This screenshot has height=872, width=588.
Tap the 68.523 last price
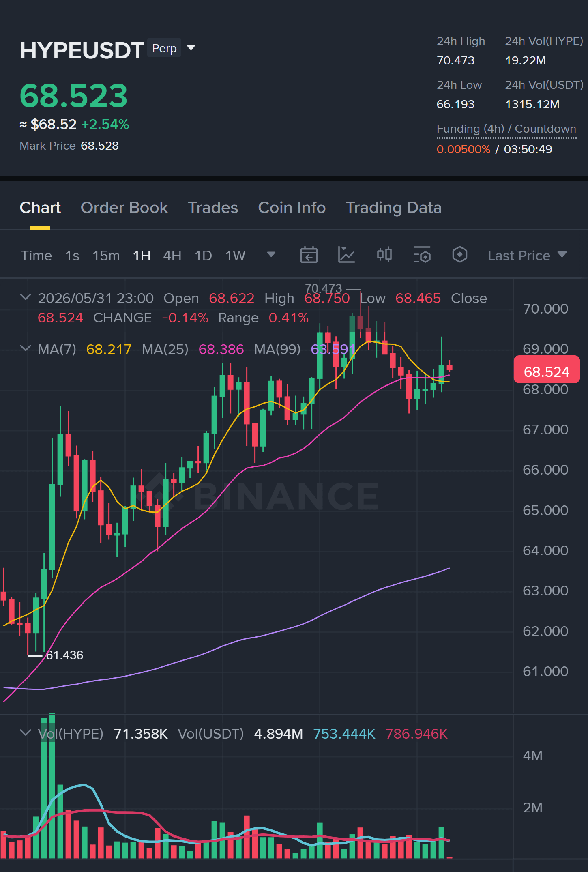click(74, 96)
